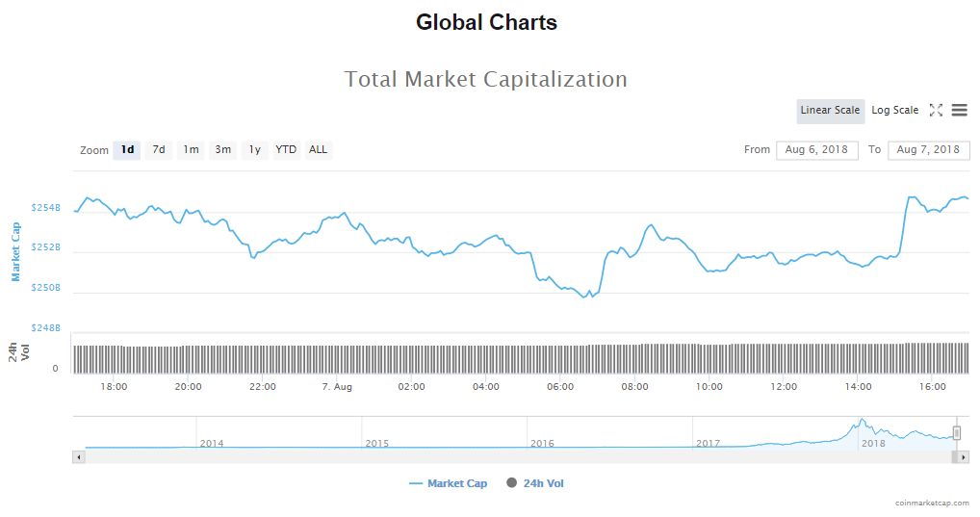Toggle Market Cap series in legend

(x=449, y=483)
